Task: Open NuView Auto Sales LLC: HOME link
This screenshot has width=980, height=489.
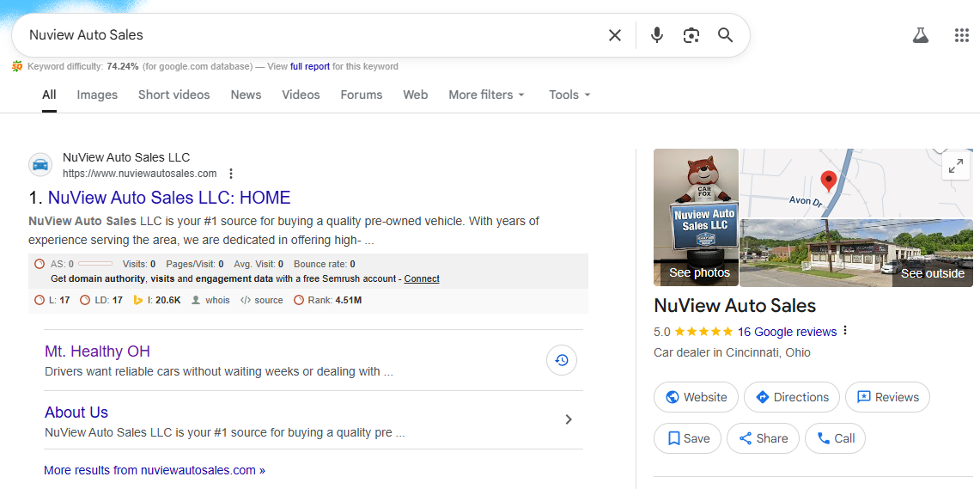Action: [x=169, y=198]
